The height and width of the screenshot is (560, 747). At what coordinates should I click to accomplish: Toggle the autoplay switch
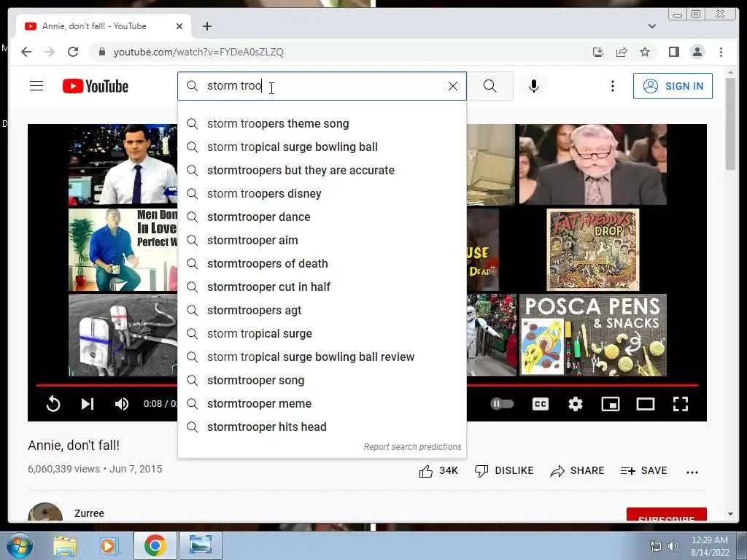(502, 404)
